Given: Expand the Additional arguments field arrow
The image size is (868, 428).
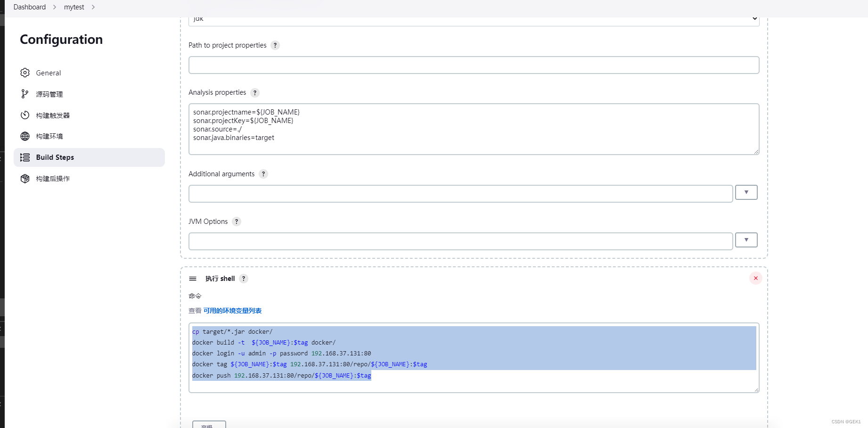Looking at the screenshot, I should [746, 192].
